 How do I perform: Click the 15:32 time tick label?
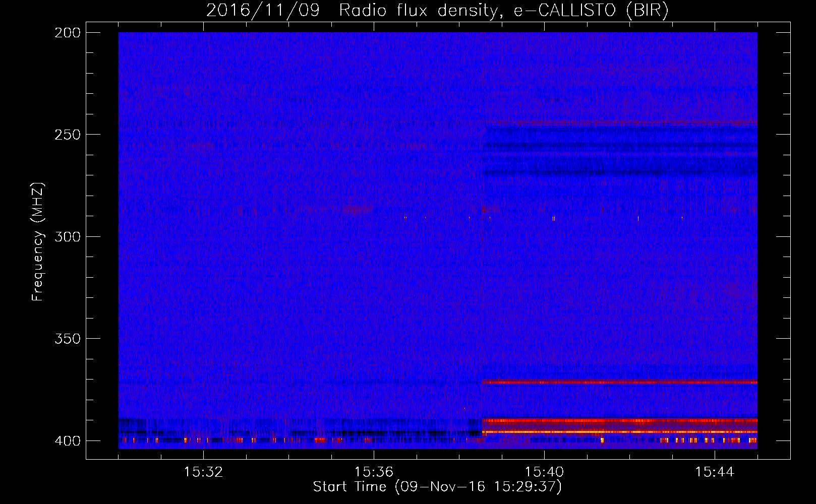click(203, 472)
